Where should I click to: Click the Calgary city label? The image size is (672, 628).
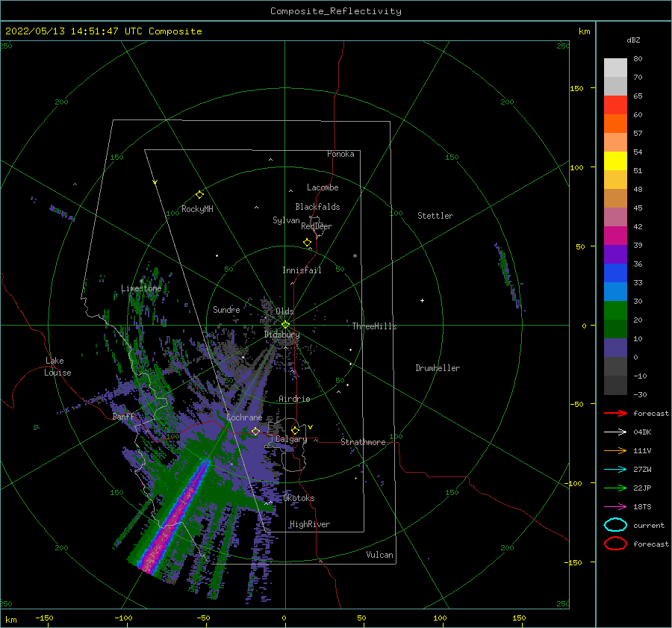(291, 439)
